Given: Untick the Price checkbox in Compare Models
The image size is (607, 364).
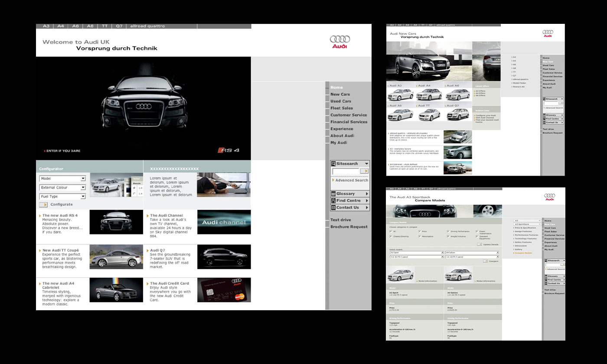Looking at the screenshot, I should pyautogui.click(x=420, y=231).
